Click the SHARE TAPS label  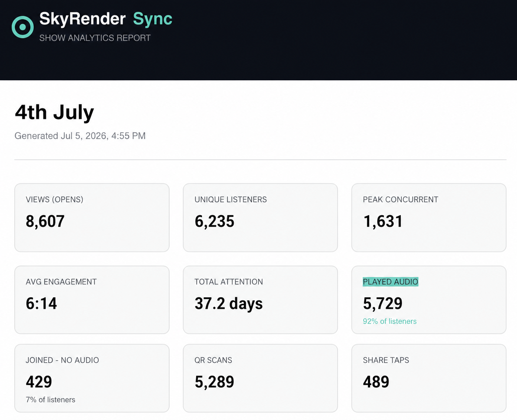point(386,360)
